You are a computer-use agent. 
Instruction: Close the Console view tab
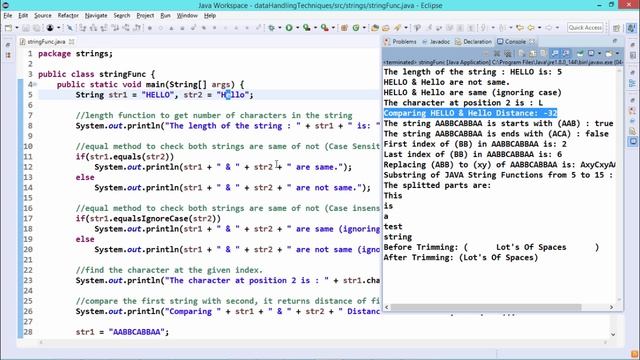[x=532, y=42]
